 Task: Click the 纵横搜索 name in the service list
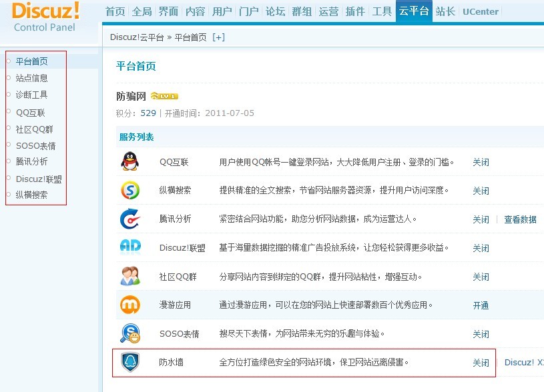click(175, 190)
